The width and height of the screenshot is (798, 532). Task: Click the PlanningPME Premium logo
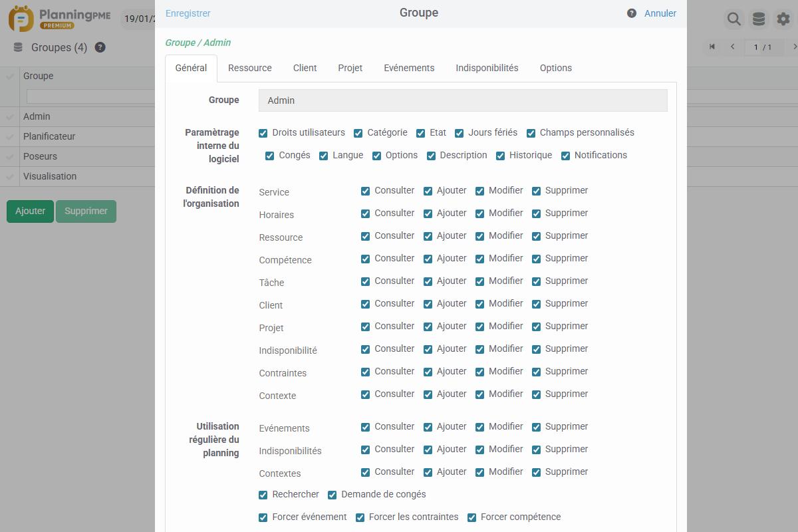(x=60, y=19)
